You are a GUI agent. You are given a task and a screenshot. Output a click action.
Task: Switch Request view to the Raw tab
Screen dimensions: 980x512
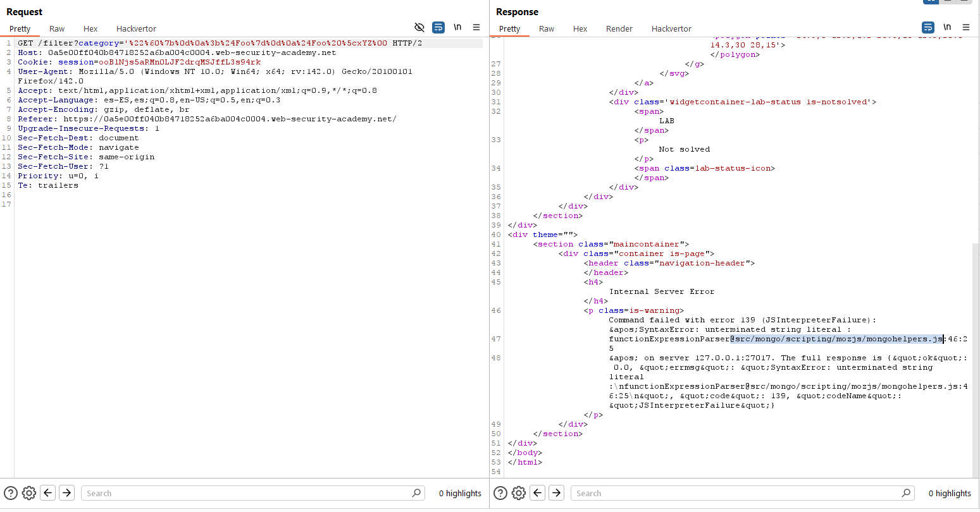tap(57, 28)
